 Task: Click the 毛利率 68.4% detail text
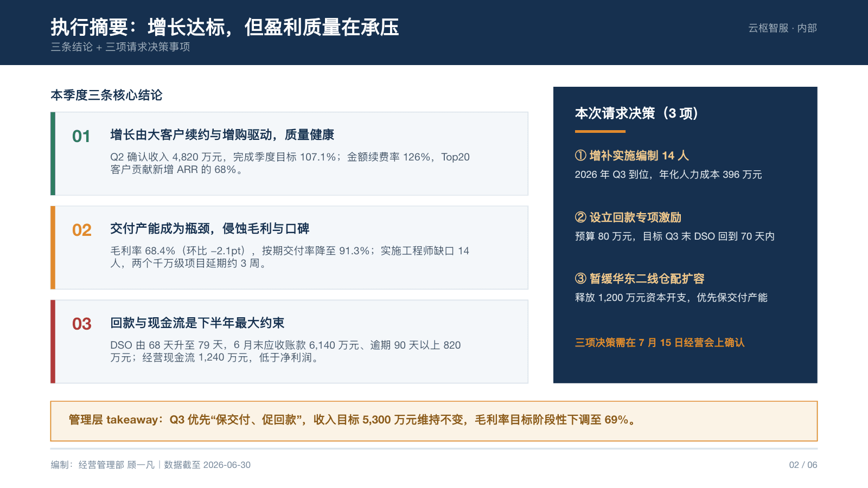290,257
